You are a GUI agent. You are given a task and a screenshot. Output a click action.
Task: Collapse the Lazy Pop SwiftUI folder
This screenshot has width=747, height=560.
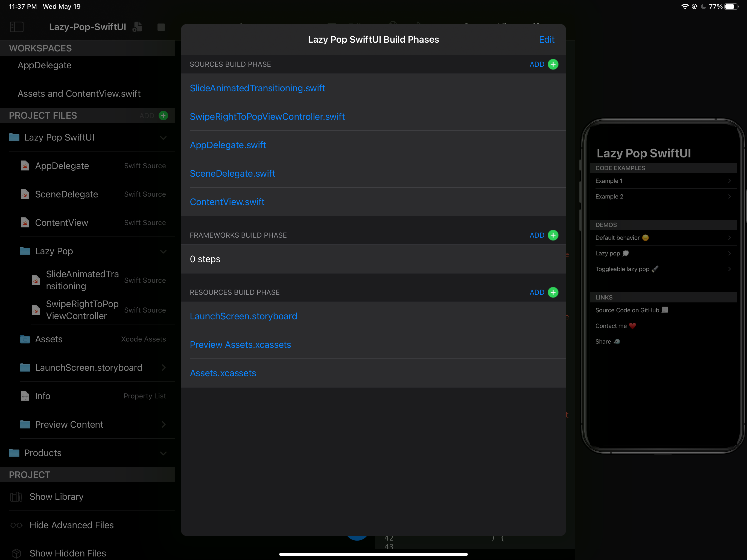pos(164,138)
